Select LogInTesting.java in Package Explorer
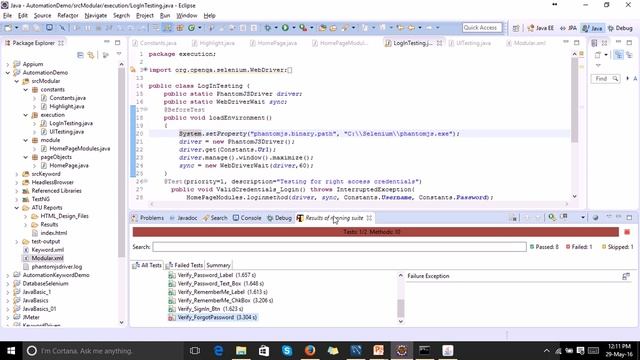Image resolution: width=640 pixels, height=360 pixels. (x=71, y=123)
